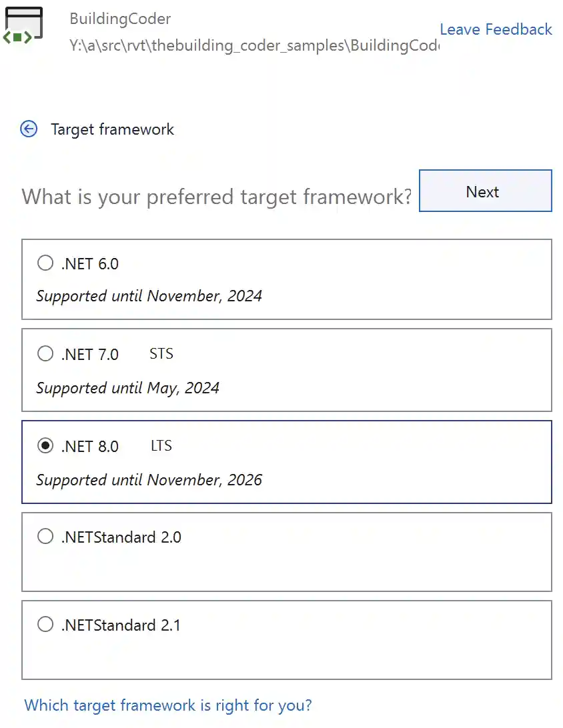Open the framework guidance link at the bottom
This screenshot has width=563, height=728.
tap(167, 705)
